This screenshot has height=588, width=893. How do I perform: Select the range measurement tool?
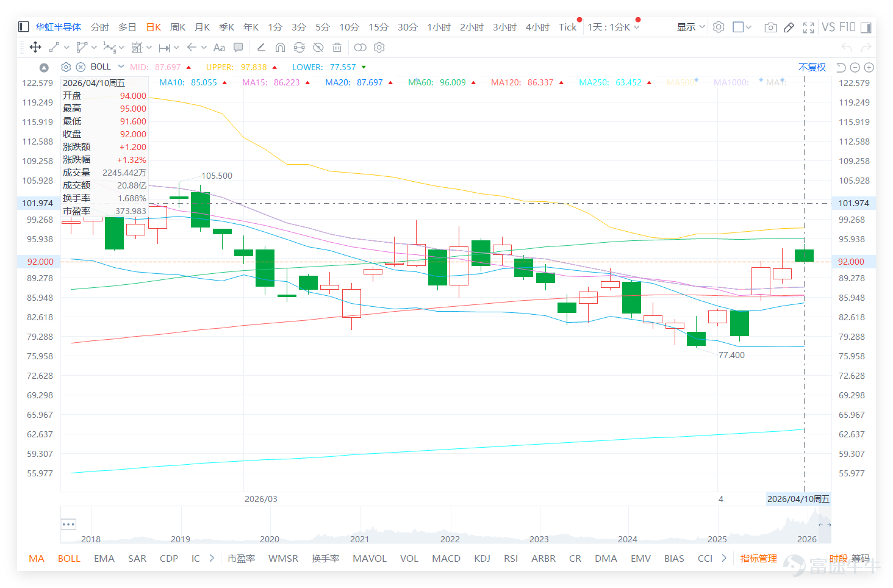click(164, 48)
